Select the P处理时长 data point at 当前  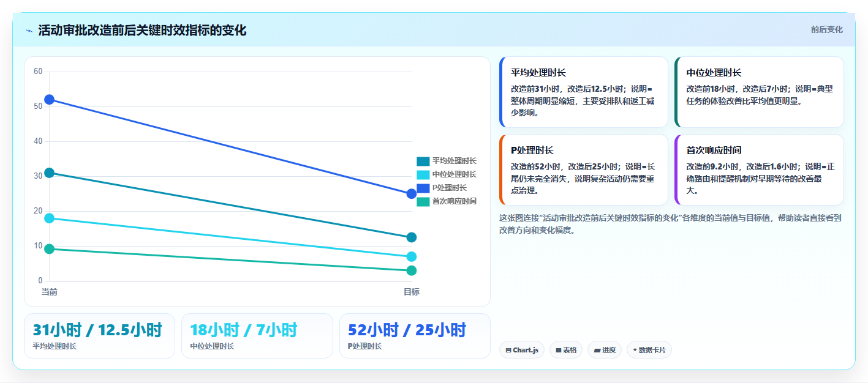pos(50,100)
